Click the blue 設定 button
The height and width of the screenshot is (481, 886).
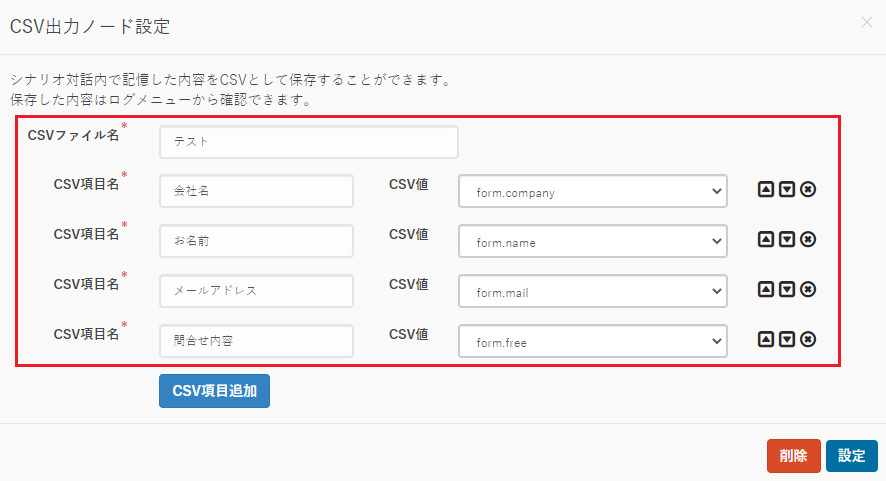852,456
